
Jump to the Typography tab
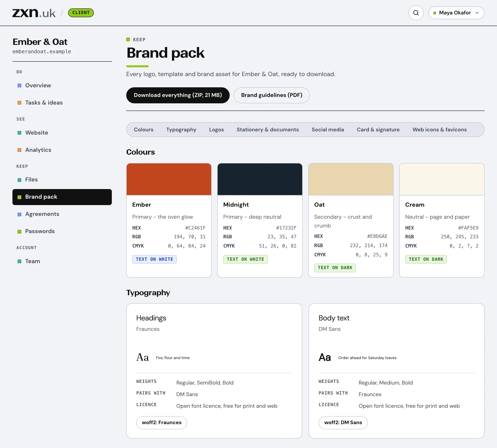(181, 130)
